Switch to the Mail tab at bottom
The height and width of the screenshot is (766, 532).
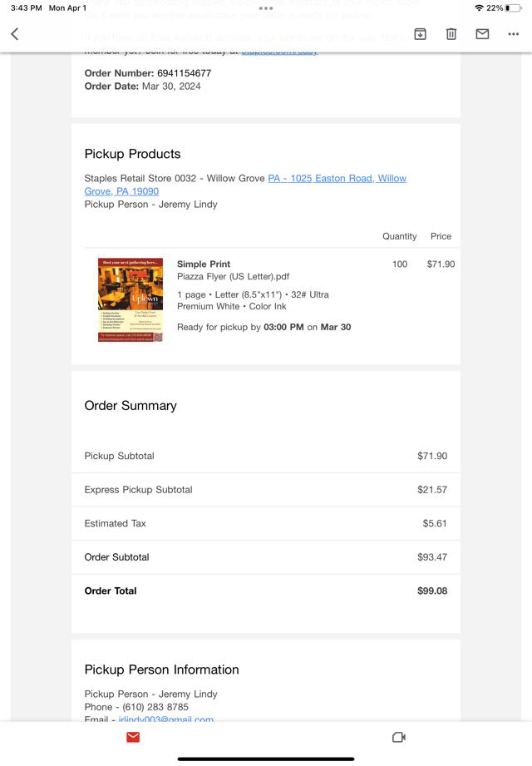pyautogui.click(x=133, y=737)
